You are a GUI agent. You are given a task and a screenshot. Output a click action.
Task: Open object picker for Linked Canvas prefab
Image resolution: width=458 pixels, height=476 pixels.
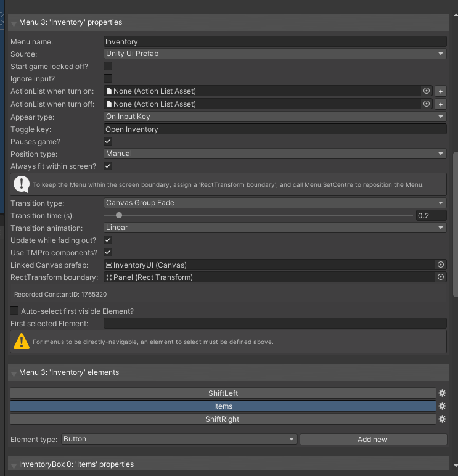441,265
